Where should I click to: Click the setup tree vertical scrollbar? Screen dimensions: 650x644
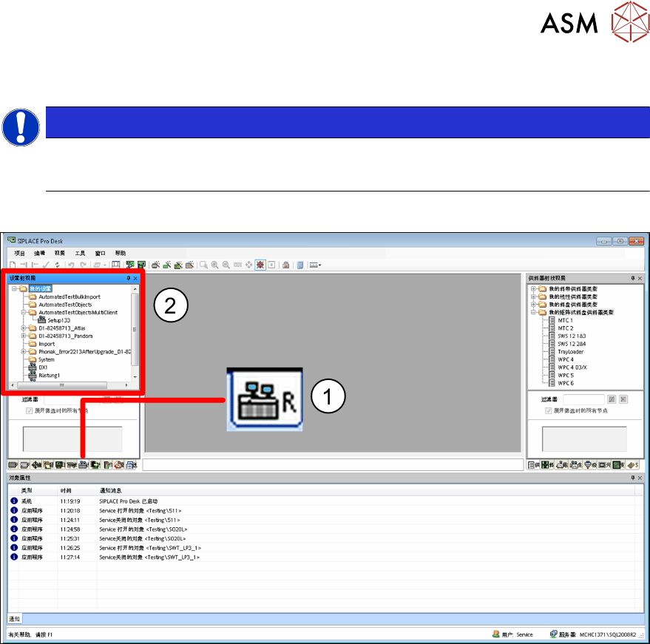point(135,330)
